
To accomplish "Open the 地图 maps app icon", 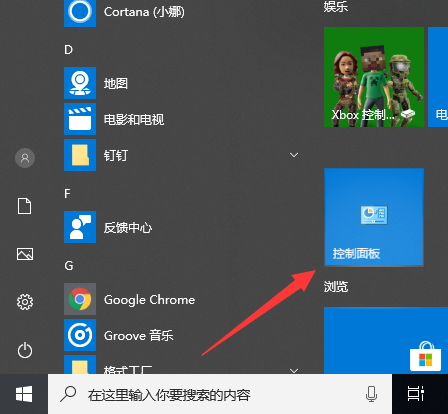I will [x=80, y=83].
